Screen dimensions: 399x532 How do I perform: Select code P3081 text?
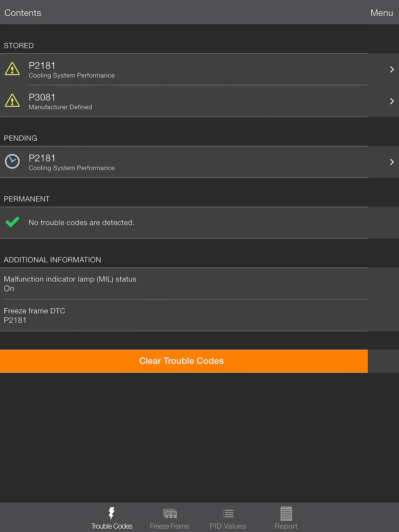pyautogui.click(x=42, y=97)
